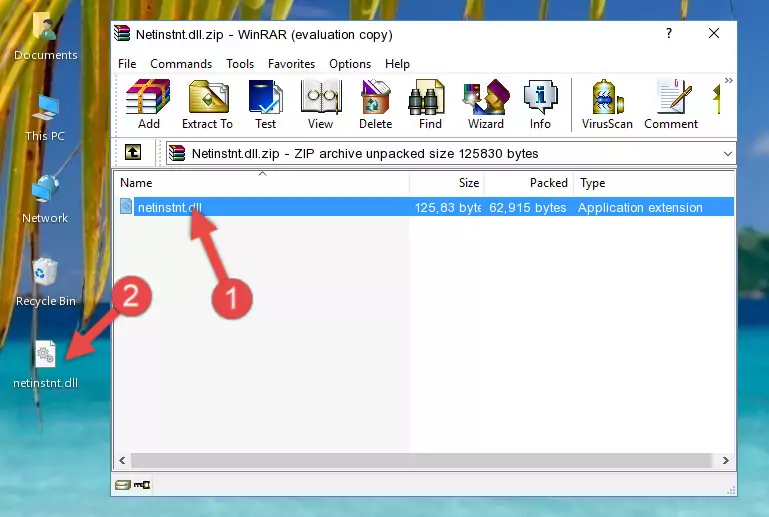The image size is (769, 517).
Task: Select the Network desktop icon
Action: pos(45,200)
